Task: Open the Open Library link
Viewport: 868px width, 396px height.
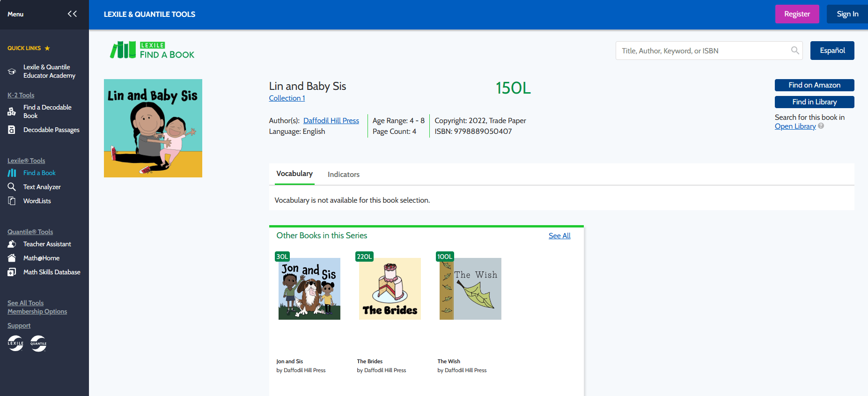Action: (x=795, y=126)
